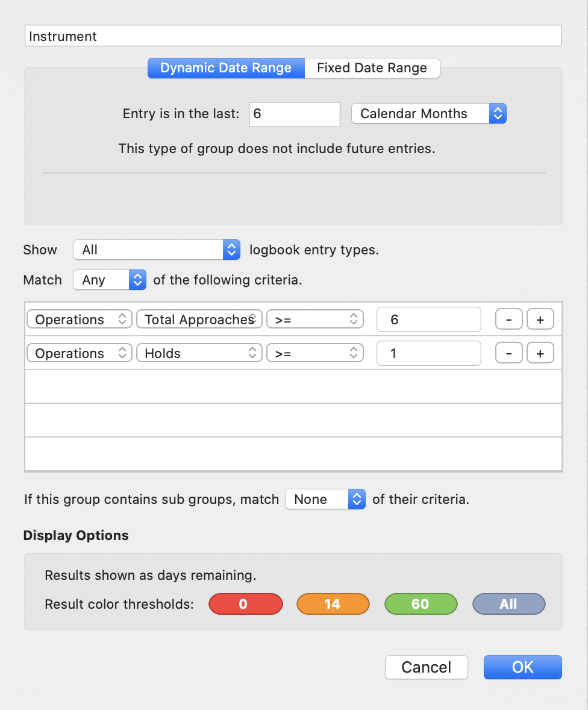Click the red 0 threshold swatch
The height and width of the screenshot is (710, 588).
[x=246, y=604]
